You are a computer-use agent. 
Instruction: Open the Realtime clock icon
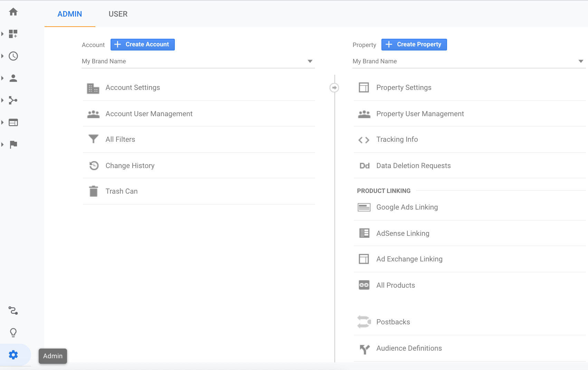click(13, 56)
